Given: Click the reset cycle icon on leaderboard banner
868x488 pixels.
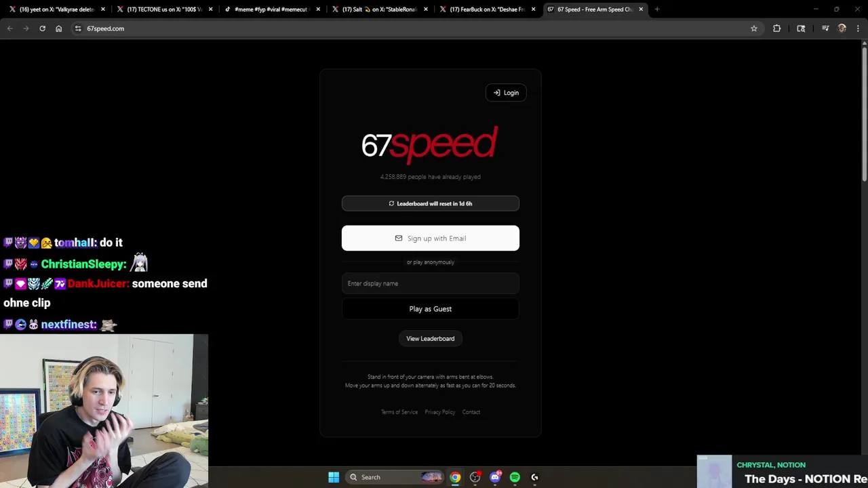Looking at the screenshot, I should tap(391, 203).
